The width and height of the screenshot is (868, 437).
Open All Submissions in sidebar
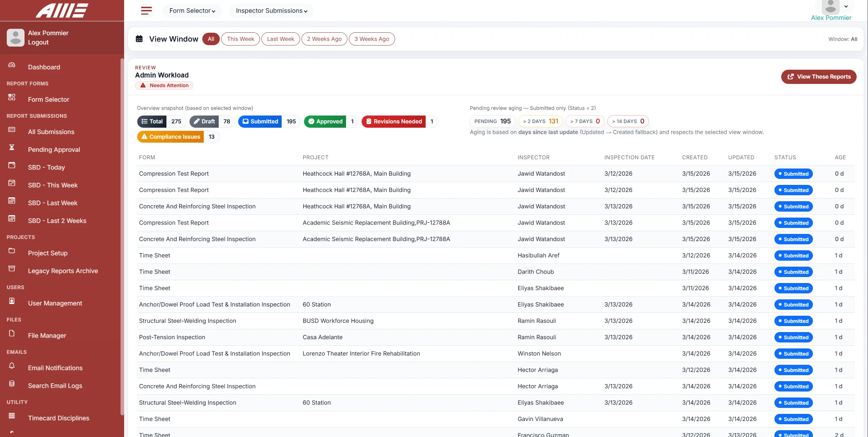(x=51, y=132)
